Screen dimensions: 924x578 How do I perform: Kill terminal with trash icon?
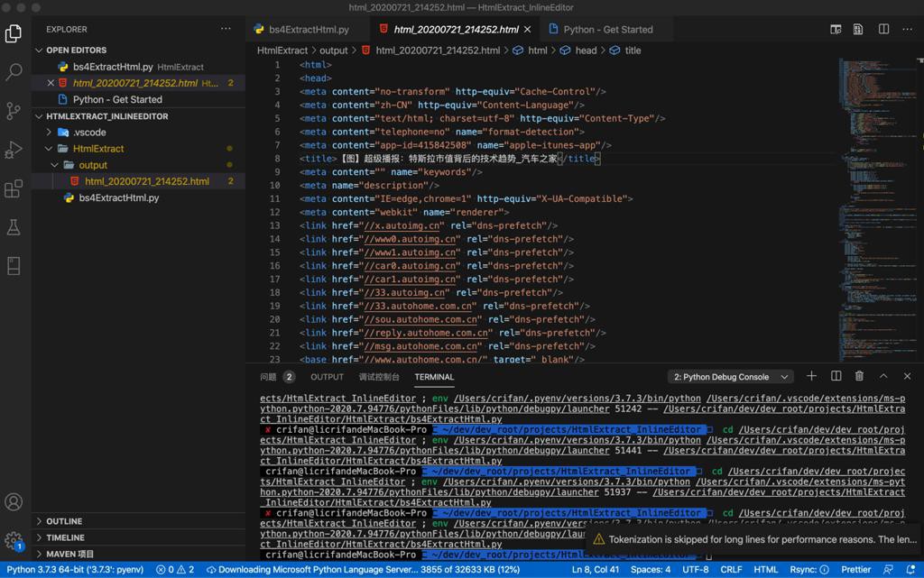pyautogui.click(x=859, y=376)
